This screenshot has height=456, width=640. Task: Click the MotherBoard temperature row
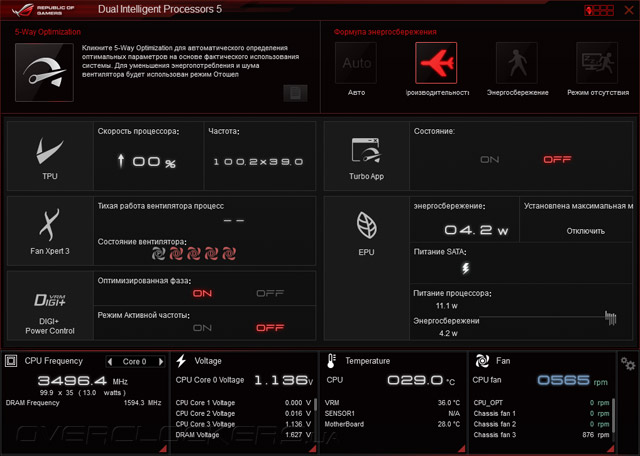pos(392,424)
